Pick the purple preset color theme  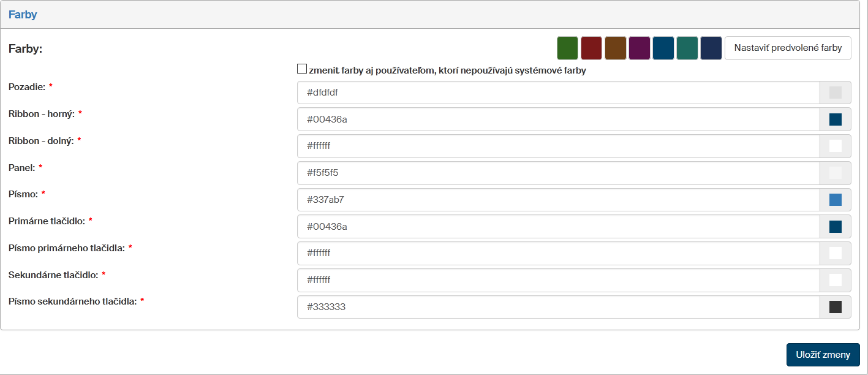640,48
